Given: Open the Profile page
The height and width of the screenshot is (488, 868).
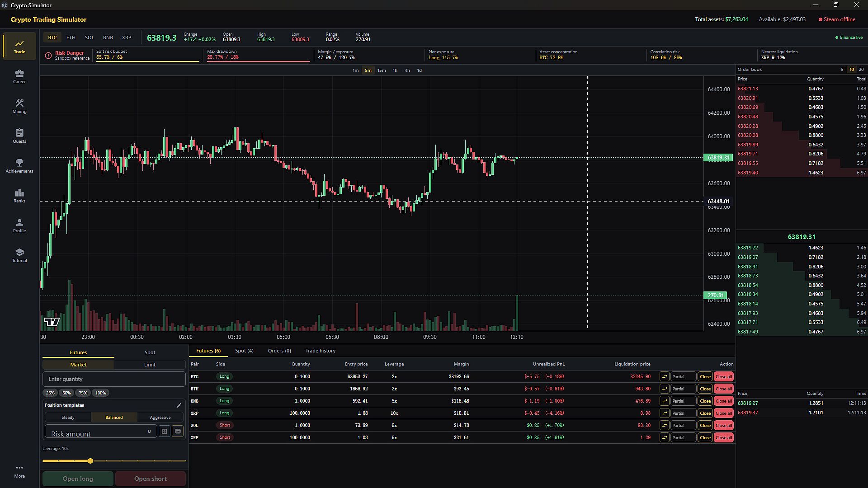Looking at the screenshot, I should pyautogui.click(x=19, y=225).
